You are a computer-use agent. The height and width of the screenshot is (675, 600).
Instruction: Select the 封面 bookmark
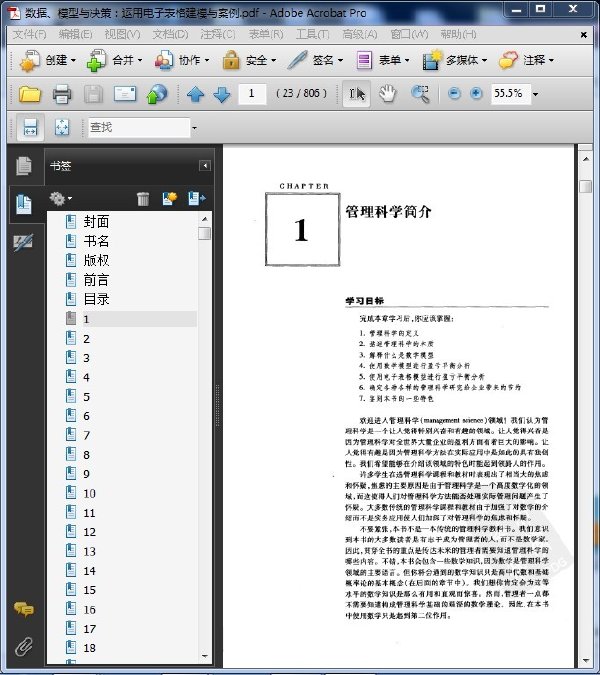click(96, 222)
